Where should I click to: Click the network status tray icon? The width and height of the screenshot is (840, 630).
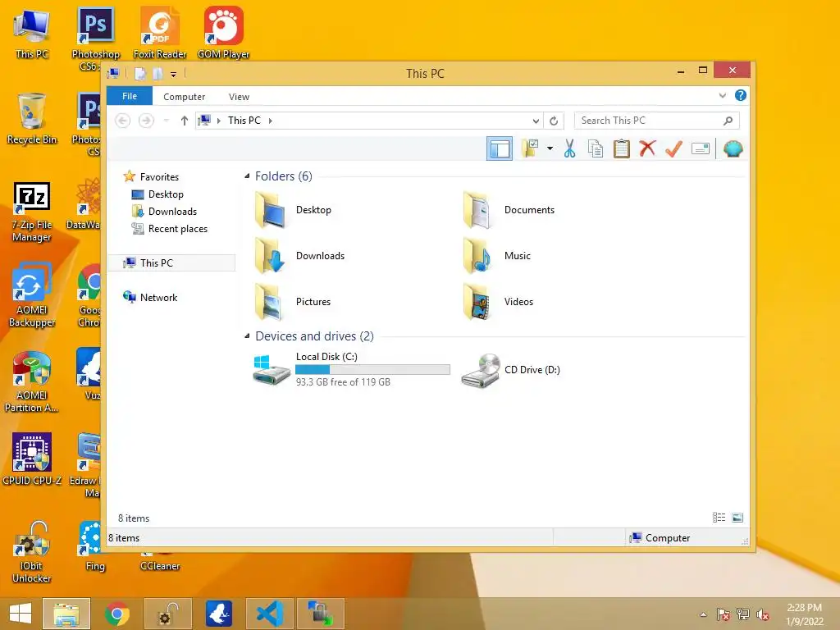(x=742, y=614)
